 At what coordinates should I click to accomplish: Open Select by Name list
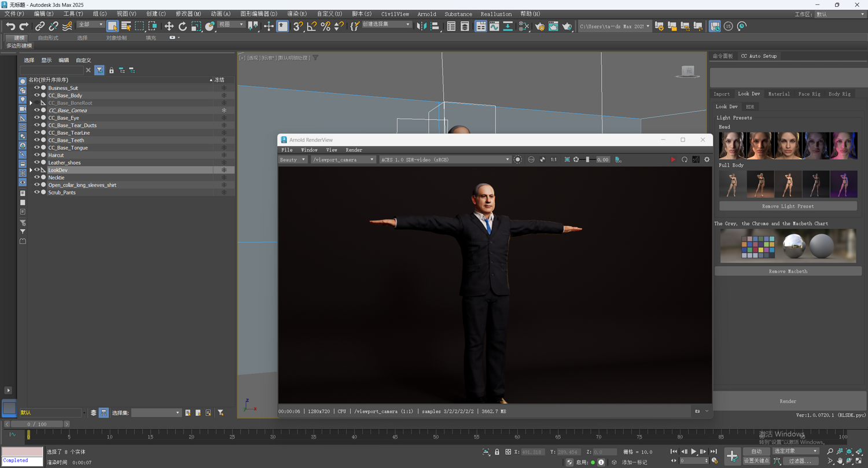click(126, 26)
